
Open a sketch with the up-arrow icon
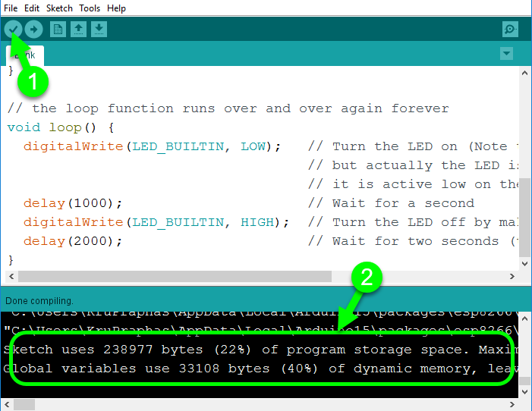click(x=78, y=29)
